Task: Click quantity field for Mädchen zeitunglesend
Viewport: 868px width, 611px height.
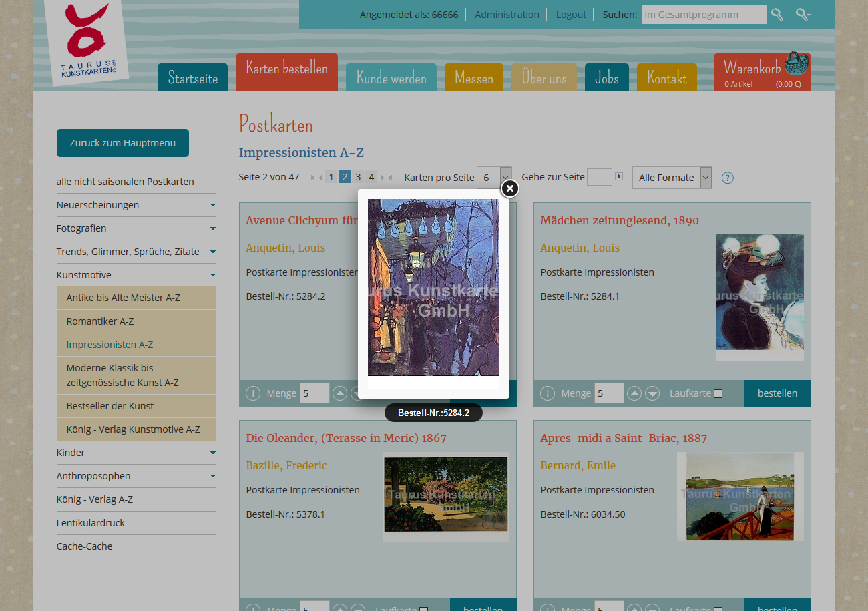Action: tap(609, 393)
